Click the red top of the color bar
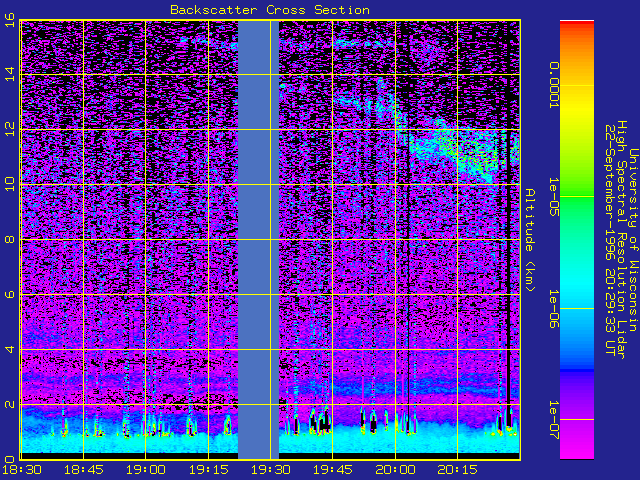The height and width of the screenshot is (480, 640). click(577, 24)
